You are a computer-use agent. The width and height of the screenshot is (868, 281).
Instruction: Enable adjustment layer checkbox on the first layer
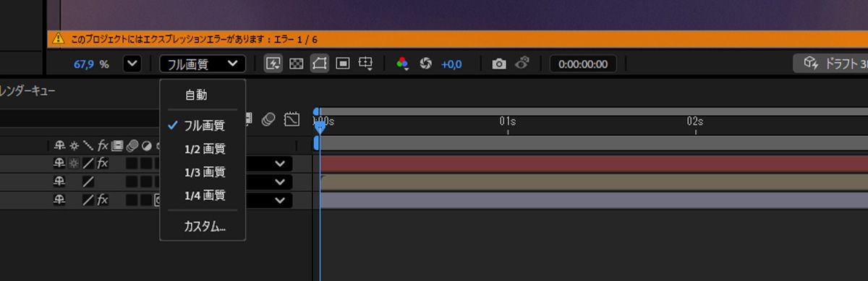point(145,164)
